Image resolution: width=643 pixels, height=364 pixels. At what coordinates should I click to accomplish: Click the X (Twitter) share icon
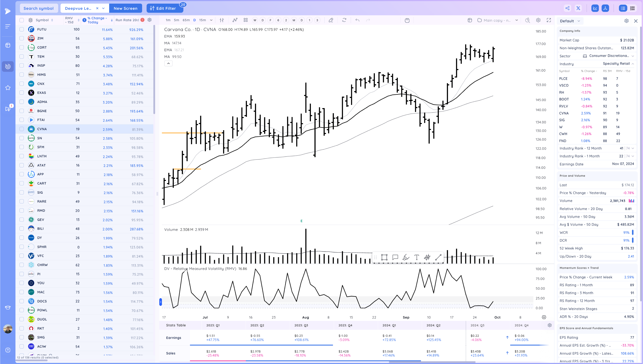click(578, 8)
